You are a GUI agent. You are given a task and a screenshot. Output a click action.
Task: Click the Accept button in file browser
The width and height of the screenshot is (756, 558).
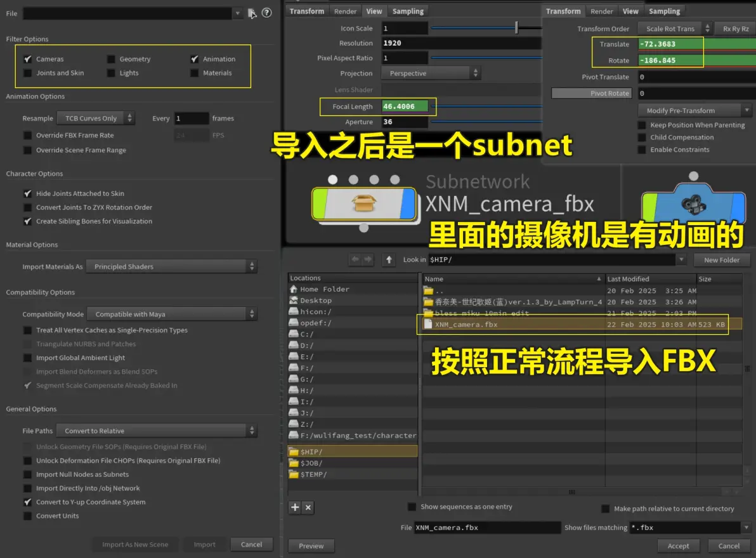679,546
